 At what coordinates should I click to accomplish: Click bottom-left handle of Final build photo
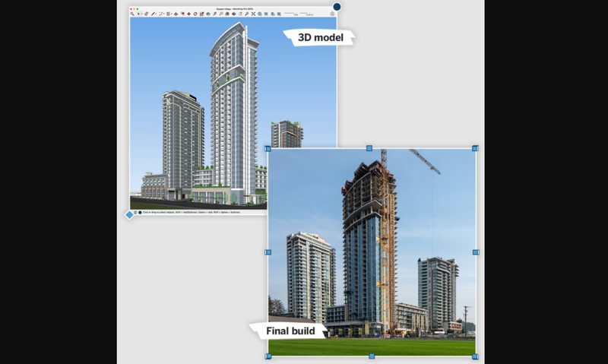tap(268, 356)
